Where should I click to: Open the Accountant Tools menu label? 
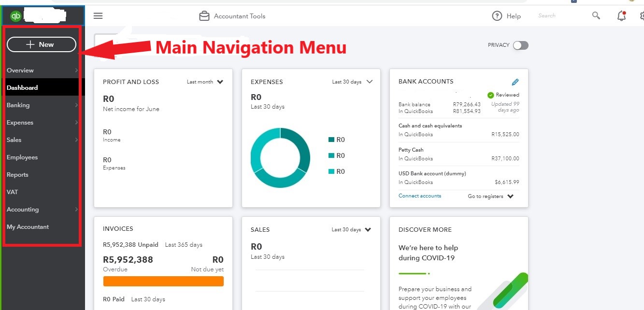(240, 16)
